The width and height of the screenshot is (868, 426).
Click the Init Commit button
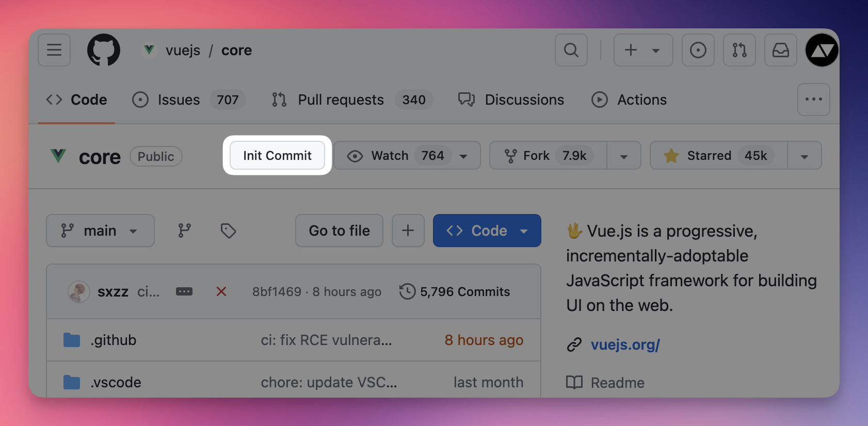point(277,156)
